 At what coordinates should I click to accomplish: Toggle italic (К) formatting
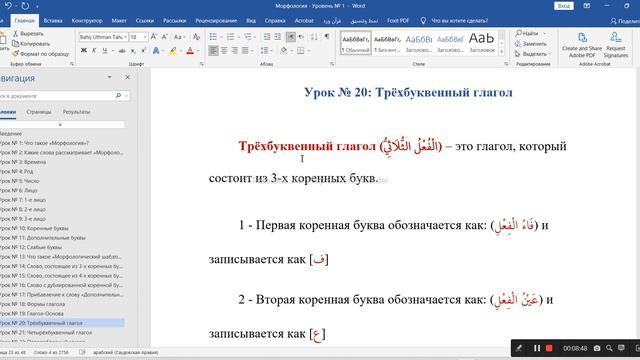pyautogui.click(x=94, y=51)
